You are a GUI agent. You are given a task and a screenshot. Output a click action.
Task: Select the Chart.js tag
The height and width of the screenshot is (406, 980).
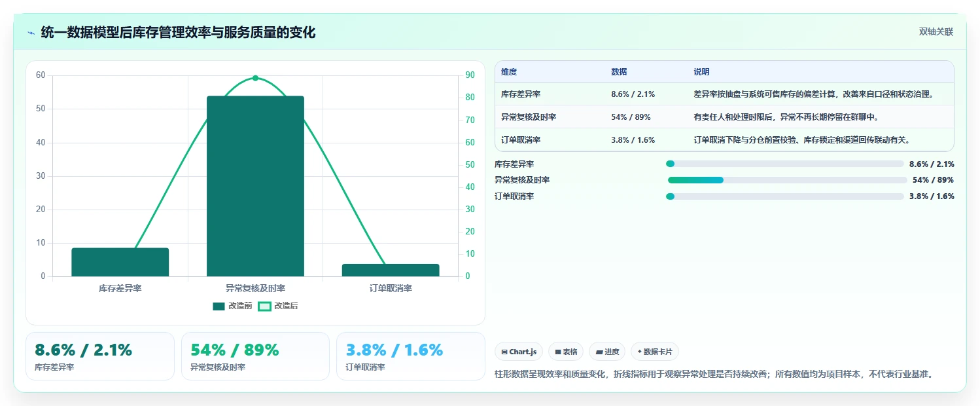[x=519, y=352]
